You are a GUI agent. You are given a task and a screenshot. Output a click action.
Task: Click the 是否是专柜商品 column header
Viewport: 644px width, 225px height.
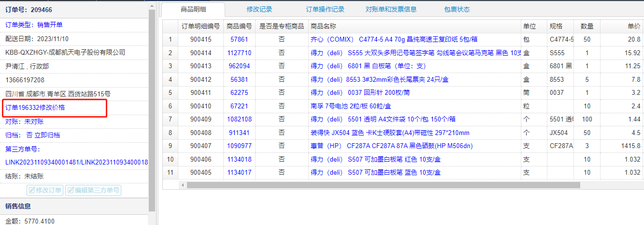pos(282,26)
